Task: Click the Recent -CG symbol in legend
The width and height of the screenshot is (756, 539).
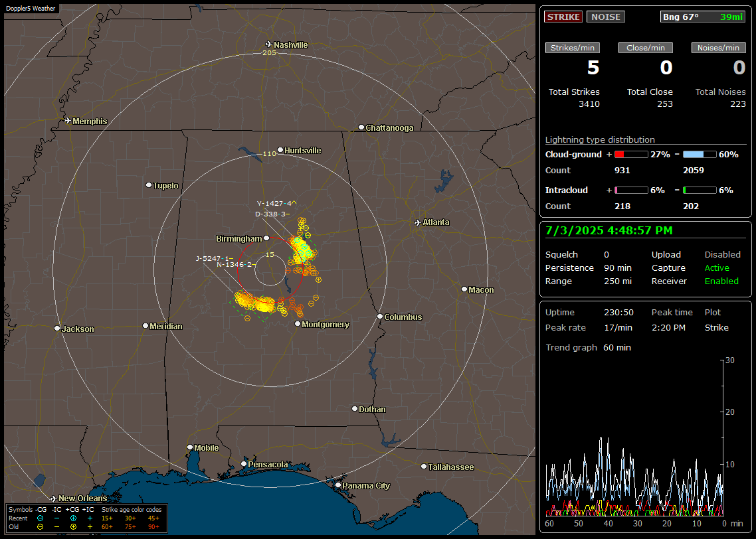Action: tap(40, 518)
